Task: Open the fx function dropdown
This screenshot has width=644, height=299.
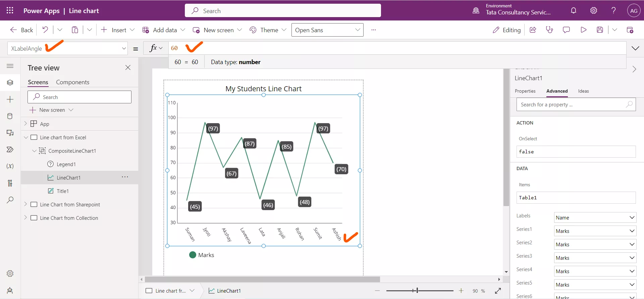Action: pos(156,48)
